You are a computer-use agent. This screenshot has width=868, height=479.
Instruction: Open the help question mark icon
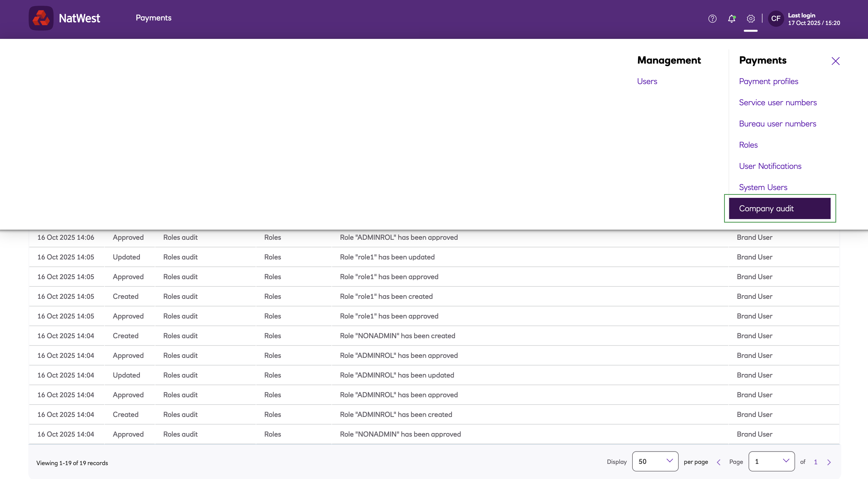(x=712, y=18)
